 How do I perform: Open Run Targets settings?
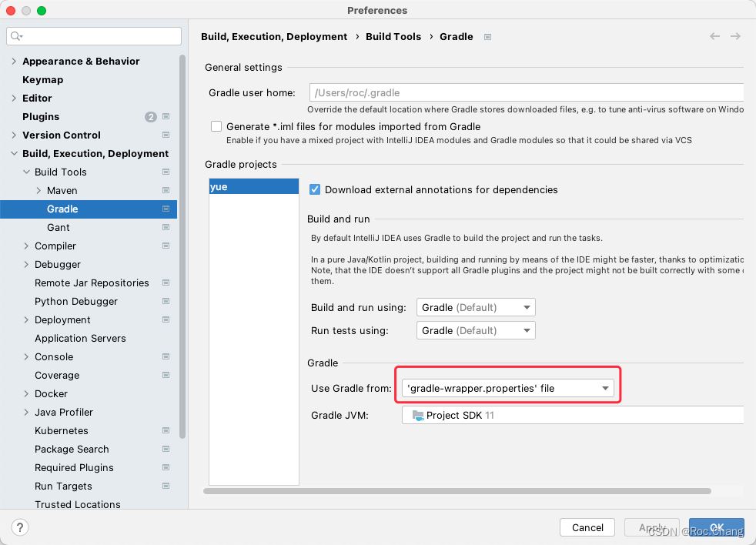pyautogui.click(x=63, y=486)
